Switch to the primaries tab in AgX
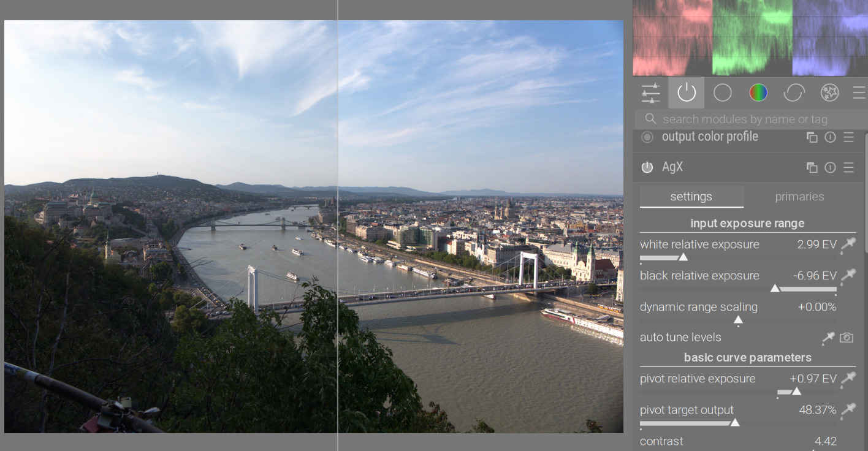868x451 pixels. click(799, 197)
